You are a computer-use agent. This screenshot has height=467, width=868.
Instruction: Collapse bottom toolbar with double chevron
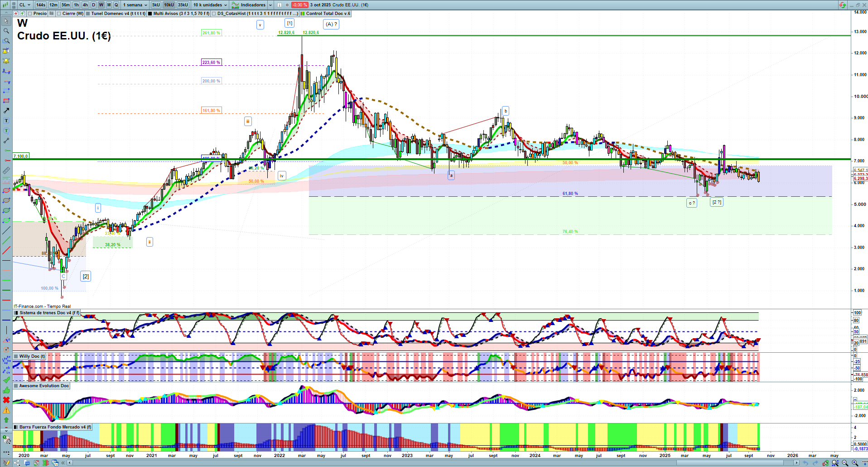[63, 463]
